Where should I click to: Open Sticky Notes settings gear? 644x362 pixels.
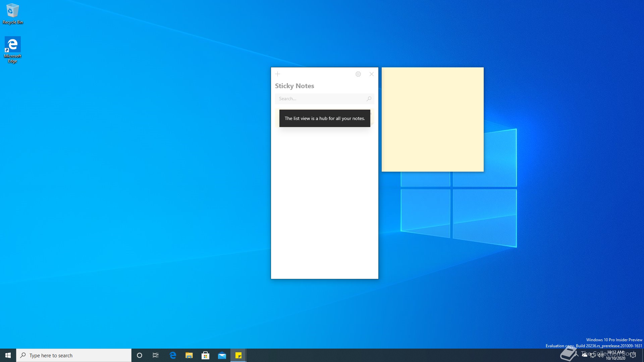(x=358, y=74)
